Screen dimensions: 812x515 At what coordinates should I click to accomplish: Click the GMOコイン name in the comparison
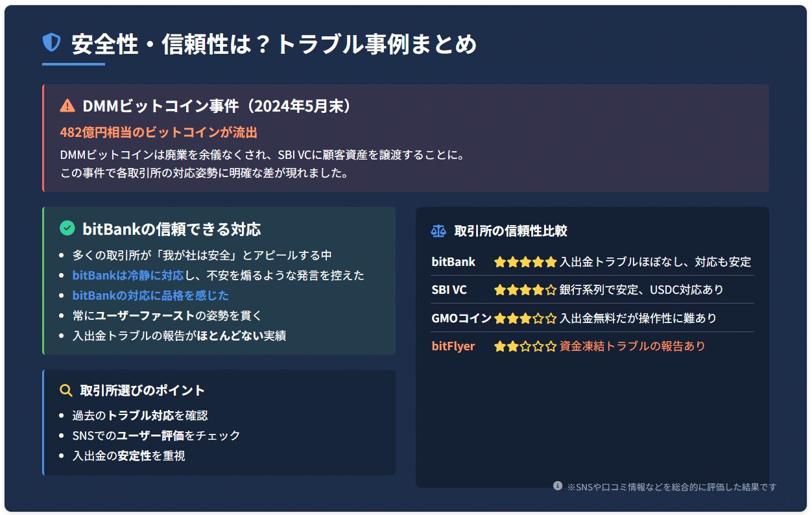click(x=461, y=318)
